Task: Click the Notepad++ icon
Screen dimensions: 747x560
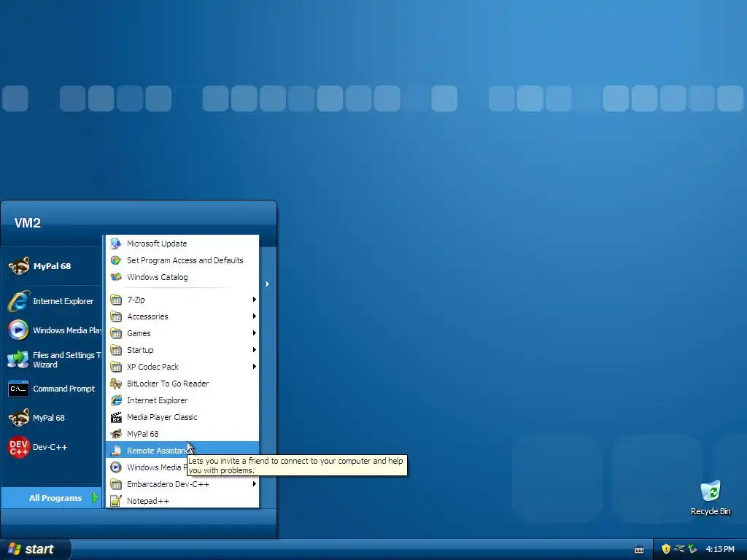Action: (x=116, y=500)
